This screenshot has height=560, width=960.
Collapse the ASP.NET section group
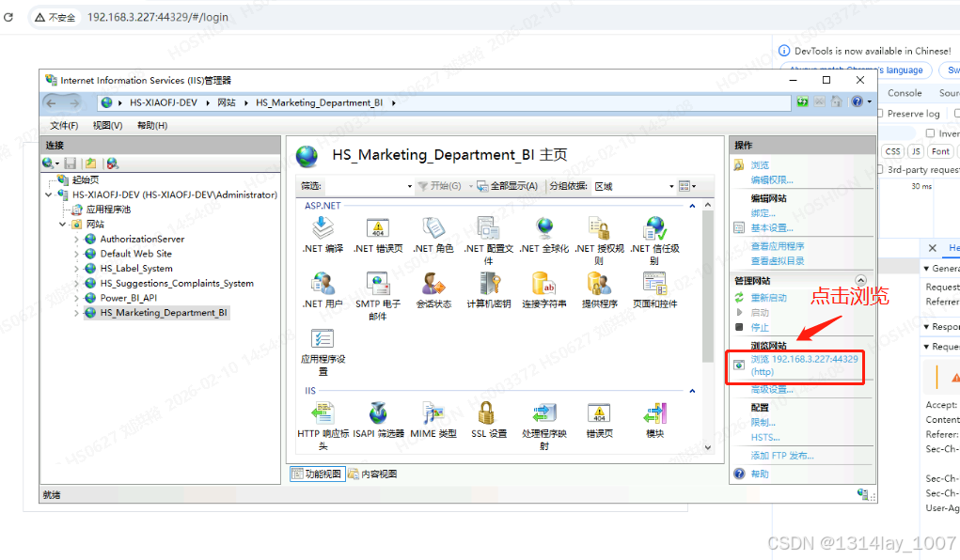(x=693, y=205)
